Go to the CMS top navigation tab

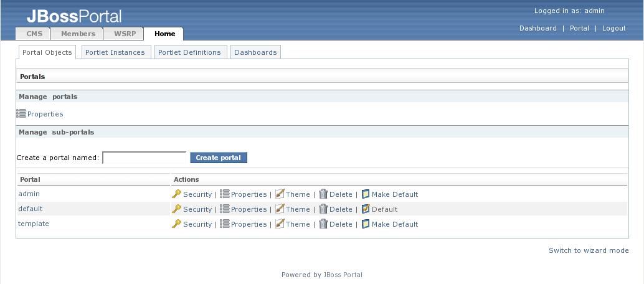[34, 34]
